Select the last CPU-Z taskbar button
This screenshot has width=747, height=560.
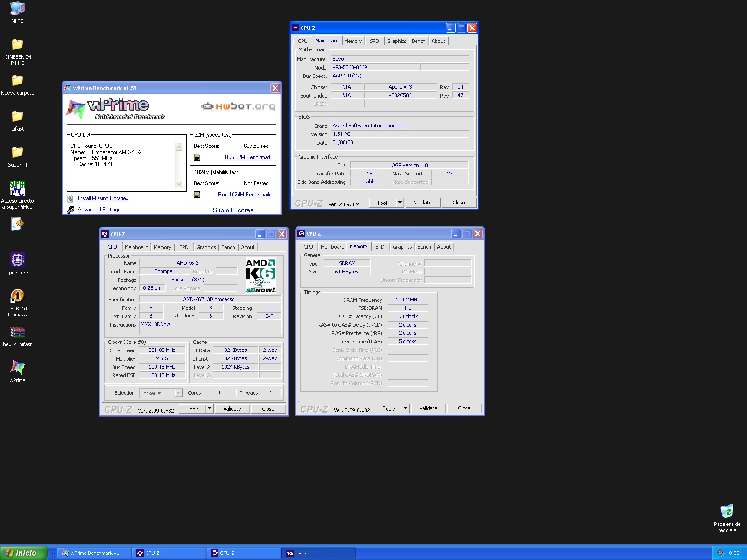[x=318, y=553]
